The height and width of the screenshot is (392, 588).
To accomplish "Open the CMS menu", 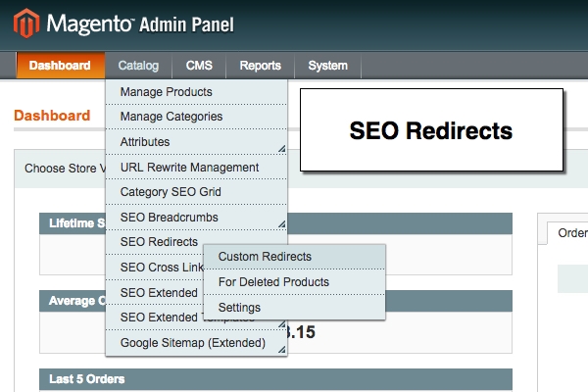I will pos(199,66).
